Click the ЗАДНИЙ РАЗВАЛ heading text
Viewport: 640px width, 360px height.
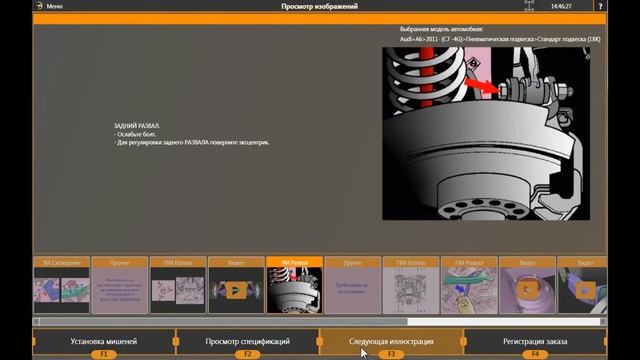[x=137, y=126]
